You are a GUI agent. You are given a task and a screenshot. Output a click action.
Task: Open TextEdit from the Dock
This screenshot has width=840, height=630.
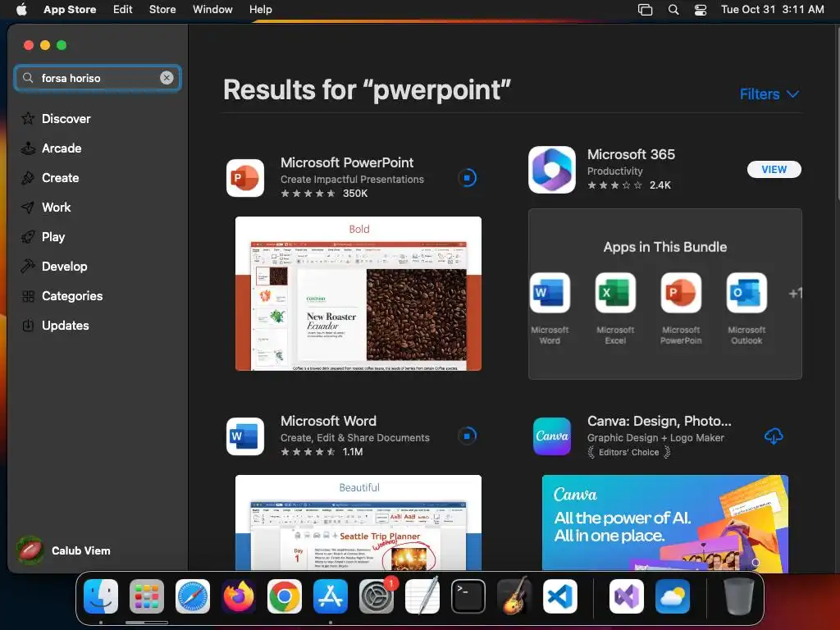click(422, 596)
